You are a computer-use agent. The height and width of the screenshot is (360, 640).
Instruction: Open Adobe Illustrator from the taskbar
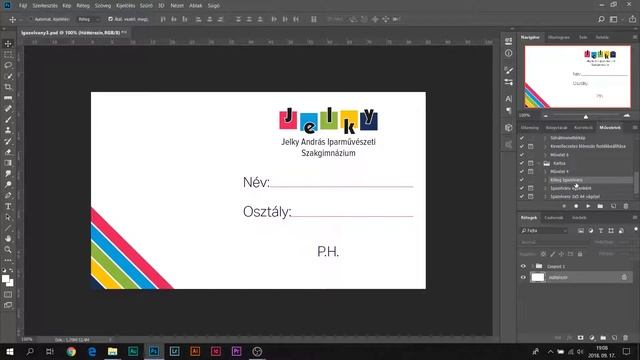(195, 351)
